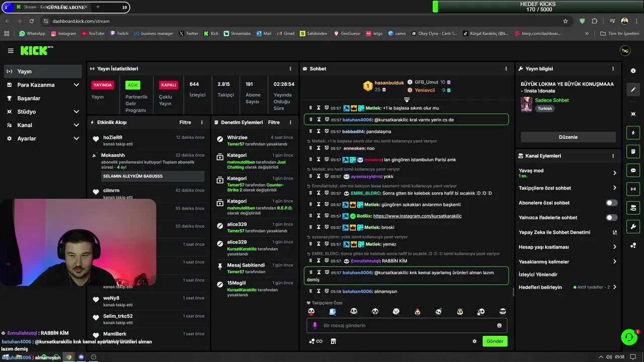
Task: Open Sohbet panel three-dot menu
Action: [506, 68]
